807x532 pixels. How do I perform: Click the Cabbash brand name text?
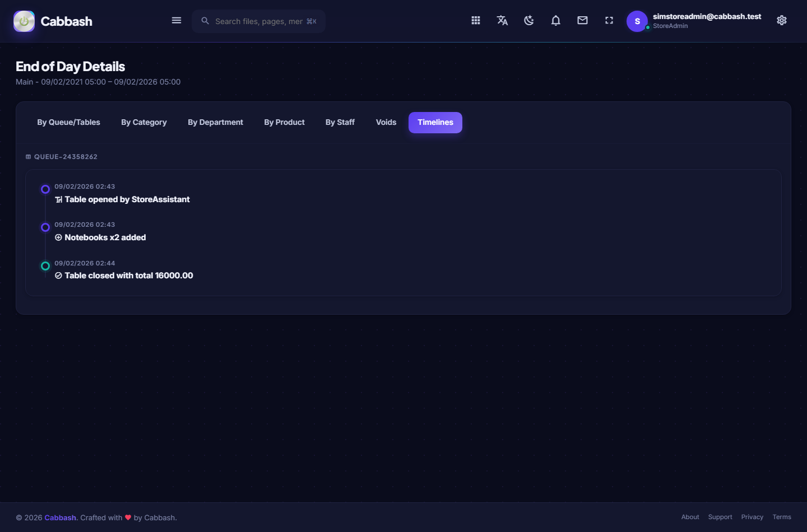pos(67,21)
